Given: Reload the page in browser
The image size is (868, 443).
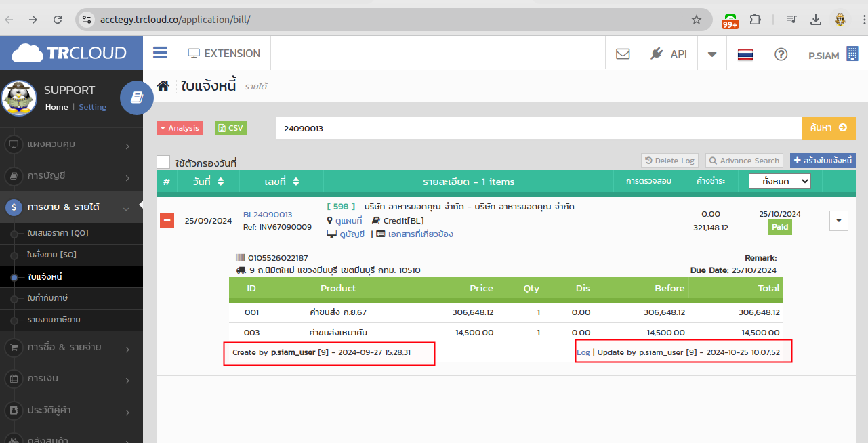Looking at the screenshot, I should coord(58,20).
